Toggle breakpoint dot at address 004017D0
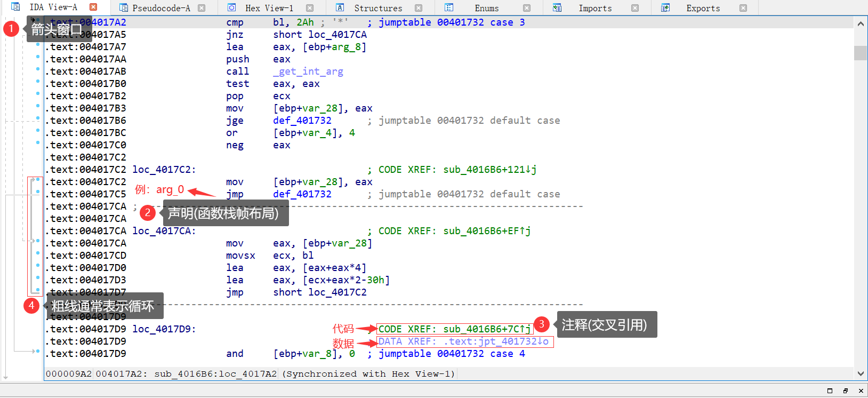Screen dimensions: 868x398 click(38, 266)
